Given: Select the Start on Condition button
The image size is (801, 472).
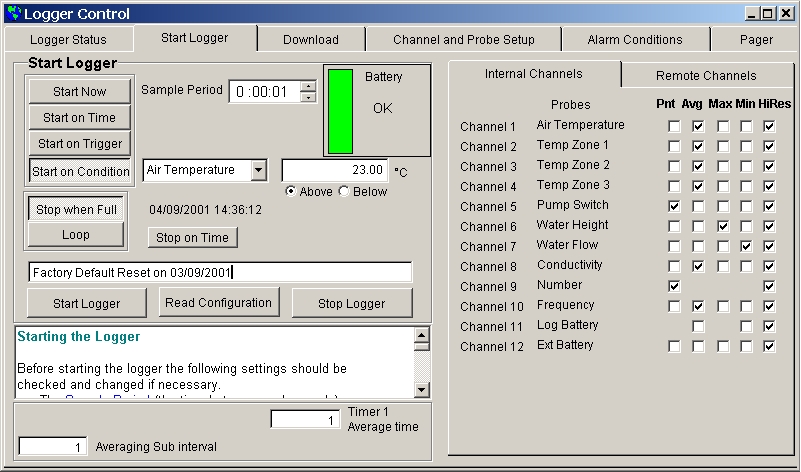Looking at the screenshot, I should 80,171.
